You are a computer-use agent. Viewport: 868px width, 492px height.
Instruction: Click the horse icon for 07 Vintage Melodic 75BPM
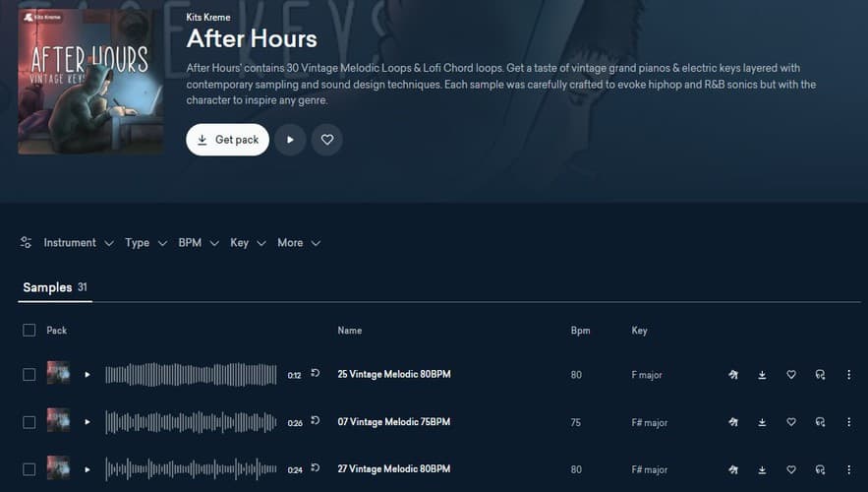pyautogui.click(x=733, y=422)
